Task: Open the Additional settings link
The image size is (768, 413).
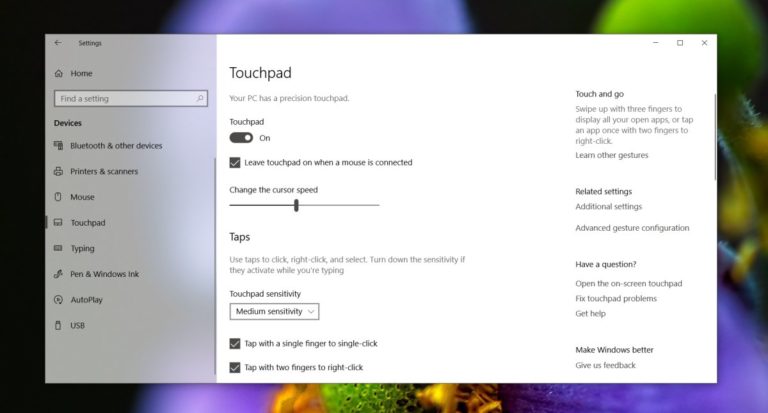Action: coord(608,207)
